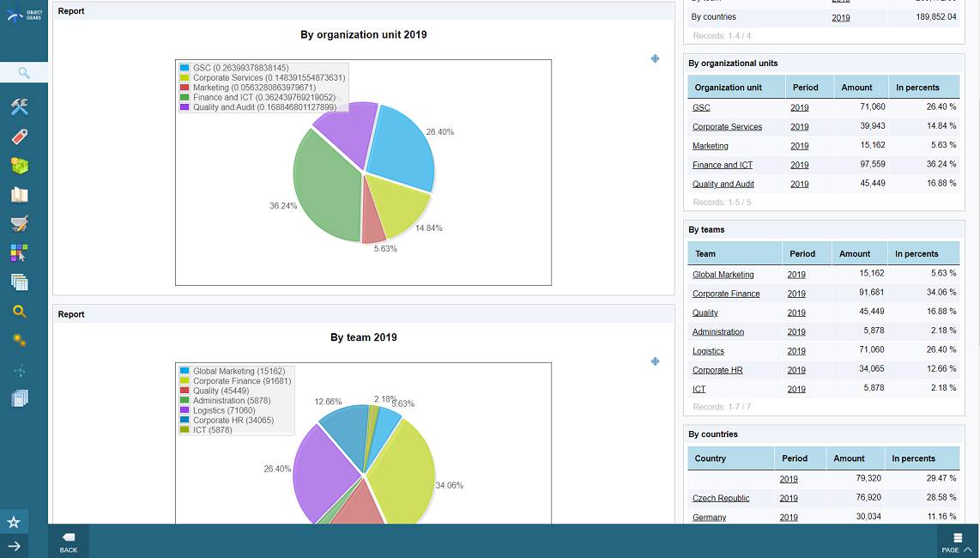Click the blue GSC legend color swatch
The width and height of the screenshot is (980, 558).
185,68
